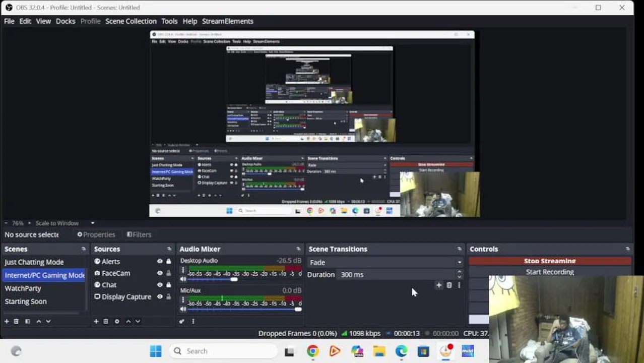Open Mic/Aux options three-dot menu
644x363 pixels.
pos(183,300)
